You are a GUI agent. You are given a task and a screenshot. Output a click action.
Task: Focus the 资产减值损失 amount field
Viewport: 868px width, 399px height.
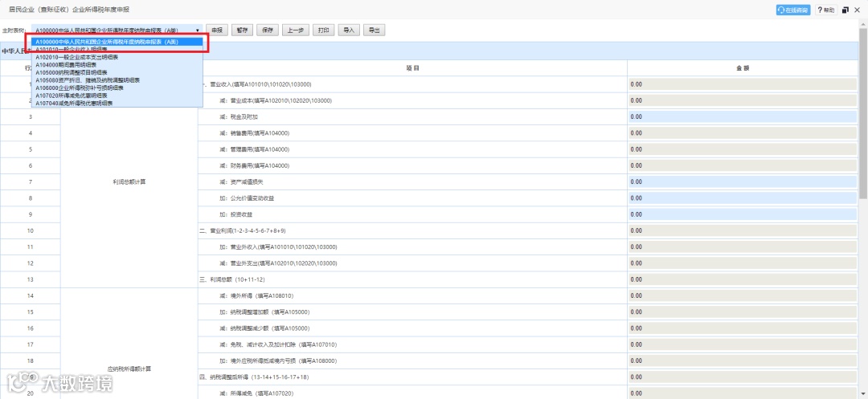(743, 181)
